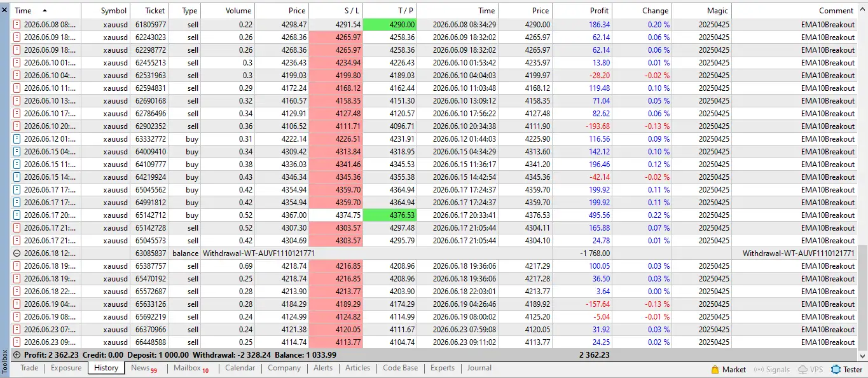Click the sort arrow in the Time header

(45, 10)
